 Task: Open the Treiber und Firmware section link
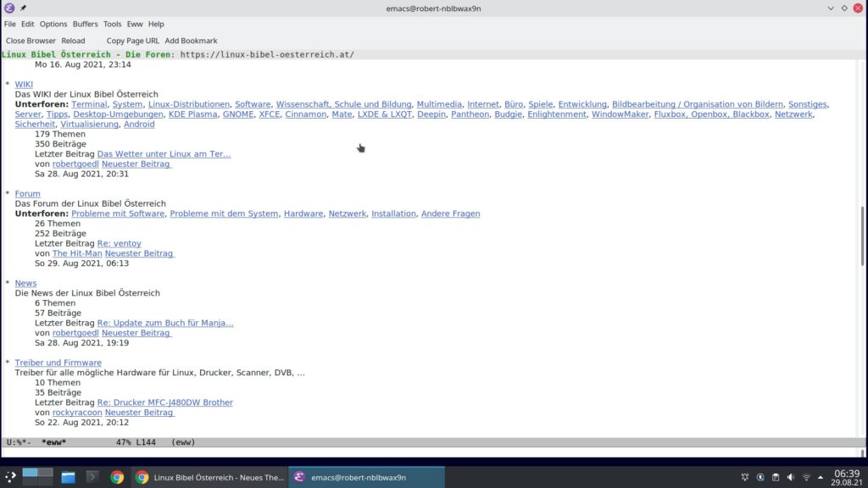[58, 363]
